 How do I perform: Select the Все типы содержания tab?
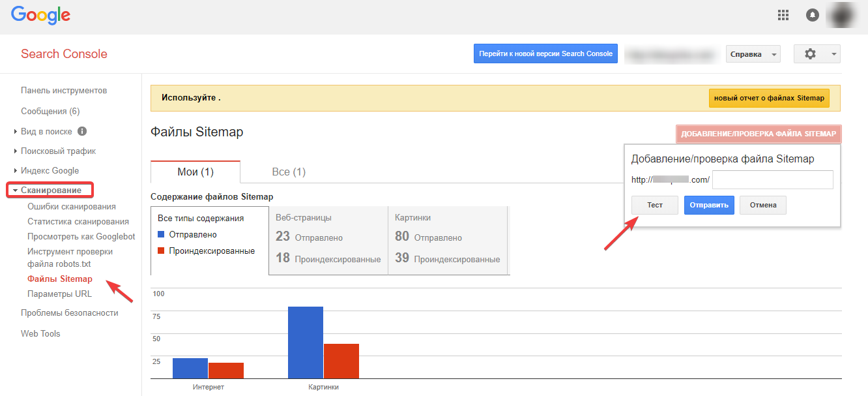[x=209, y=239]
